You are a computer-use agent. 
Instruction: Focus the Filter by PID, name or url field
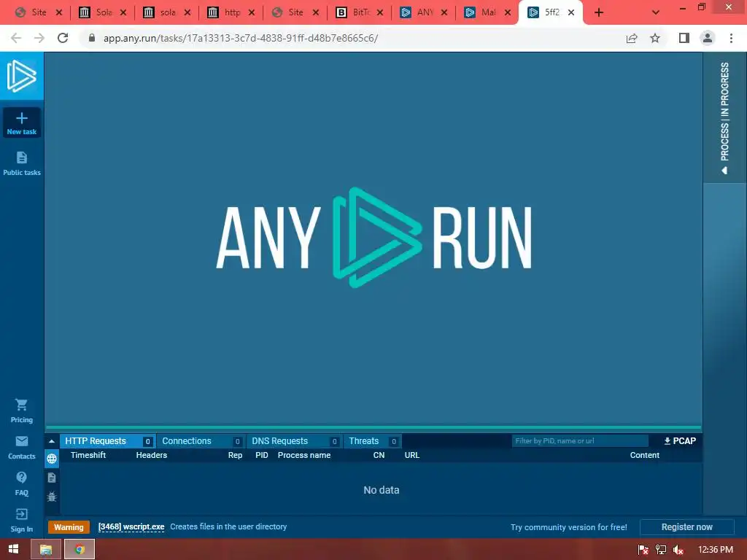[x=580, y=441]
